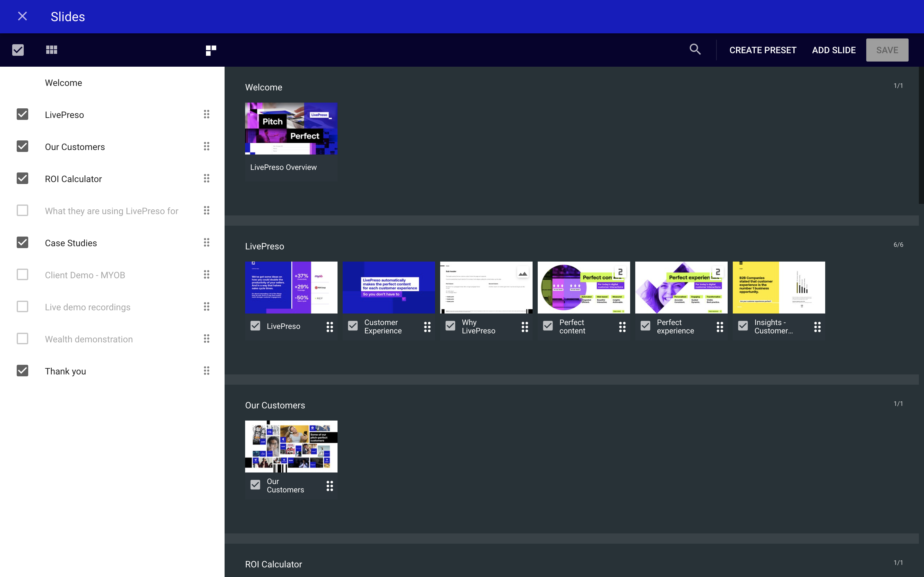Image resolution: width=924 pixels, height=577 pixels.
Task: Close the Slides panel
Action: (22, 16)
